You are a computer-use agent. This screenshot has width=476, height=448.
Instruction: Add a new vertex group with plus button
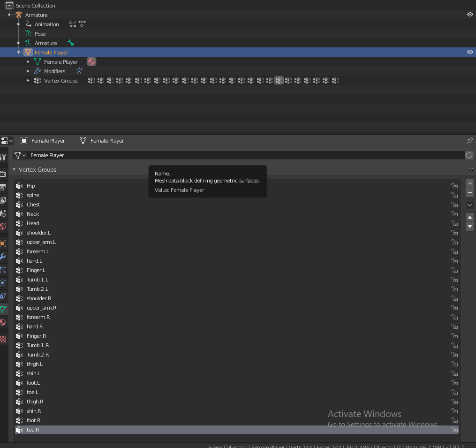[469, 183]
